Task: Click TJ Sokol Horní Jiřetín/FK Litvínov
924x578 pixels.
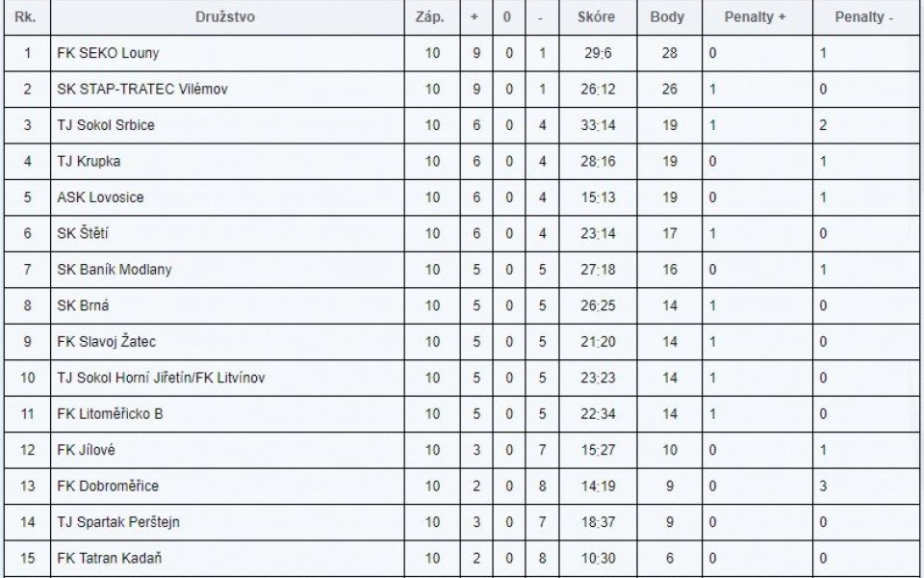Action: coord(161,378)
